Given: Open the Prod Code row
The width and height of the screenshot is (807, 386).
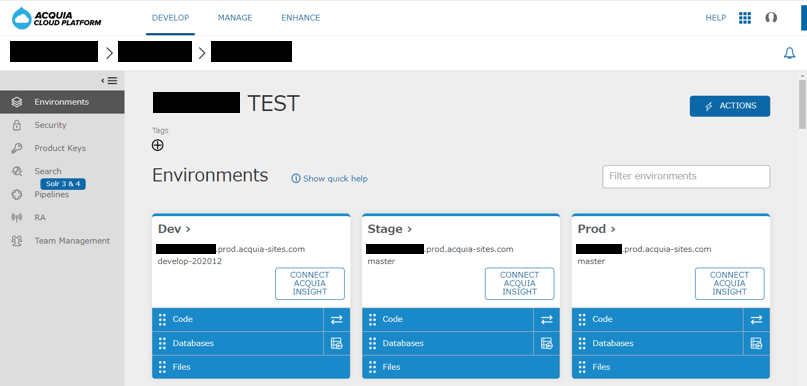Looking at the screenshot, I should pos(658,320).
